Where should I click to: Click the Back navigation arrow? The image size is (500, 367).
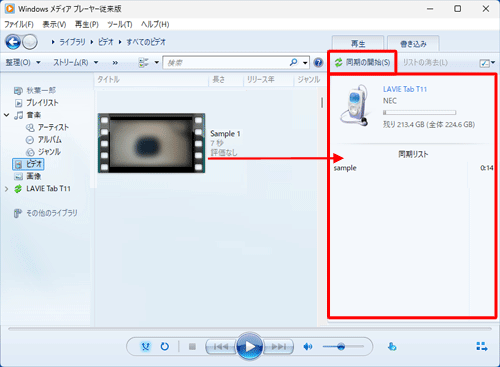[x=13, y=42]
